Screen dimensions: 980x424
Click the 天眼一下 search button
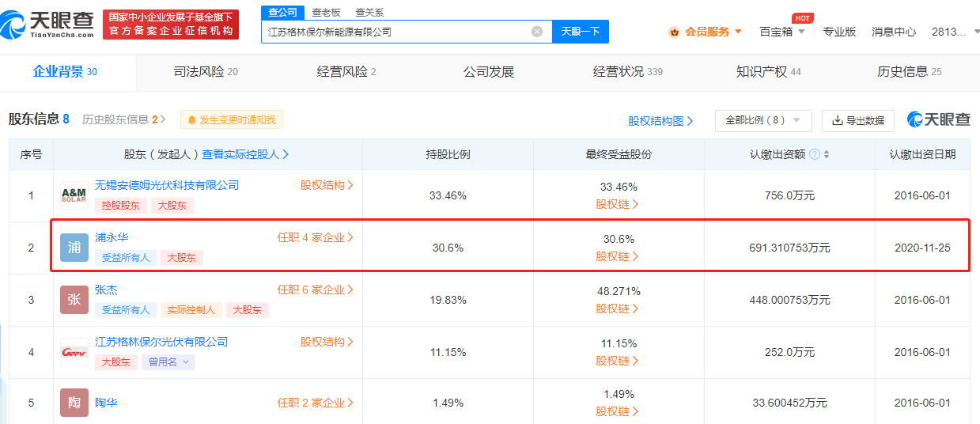[x=580, y=32]
